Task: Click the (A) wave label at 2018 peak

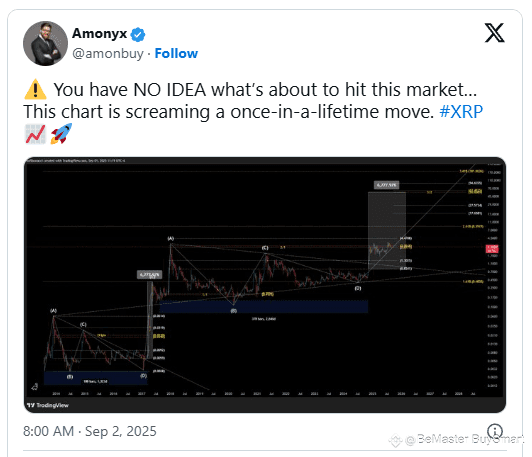Action: (171, 239)
